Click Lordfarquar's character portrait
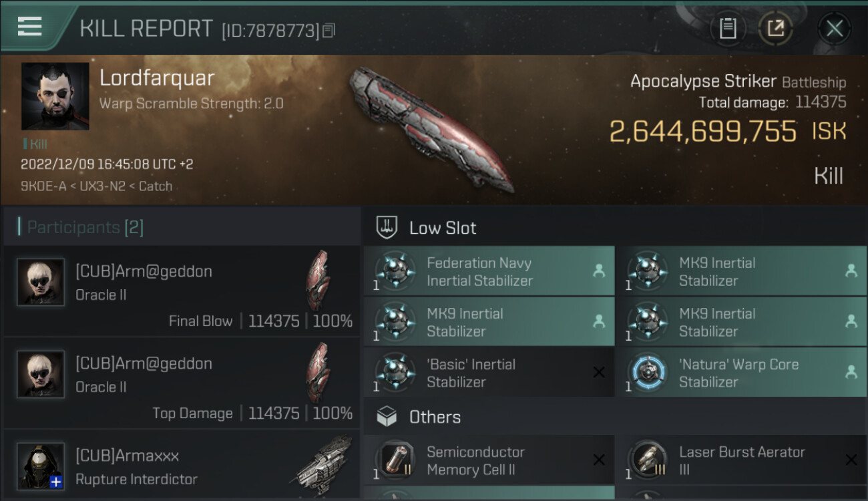The width and height of the screenshot is (868, 501). point(55,96)
